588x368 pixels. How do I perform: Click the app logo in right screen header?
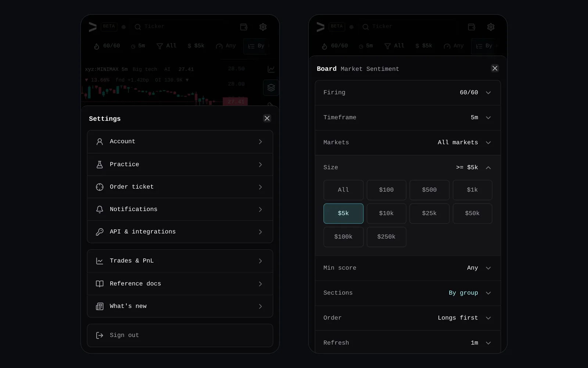[320, 27]
